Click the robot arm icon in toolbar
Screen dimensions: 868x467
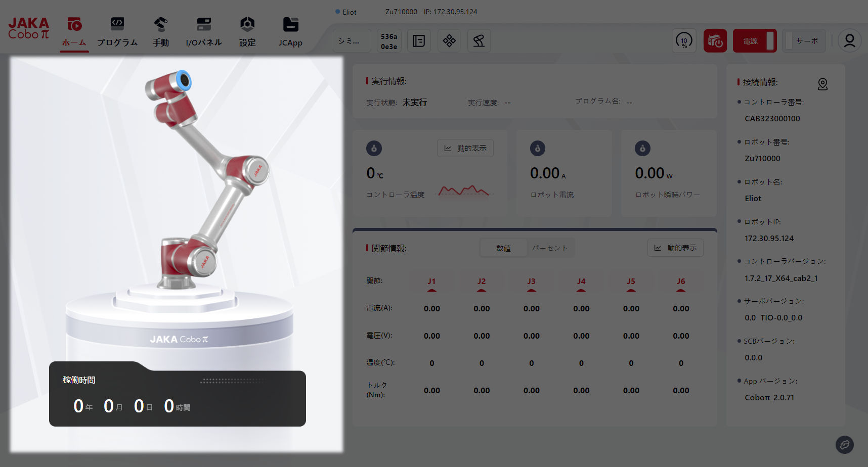tap(479, 41)
